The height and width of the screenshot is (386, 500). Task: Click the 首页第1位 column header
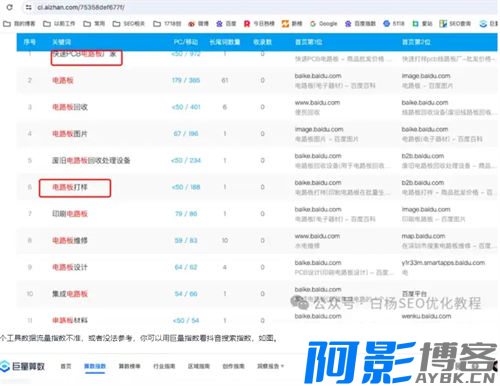coord(309,42)
